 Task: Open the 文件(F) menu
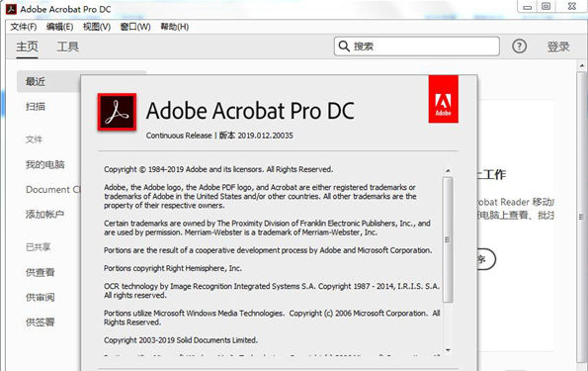pos(24,27)
